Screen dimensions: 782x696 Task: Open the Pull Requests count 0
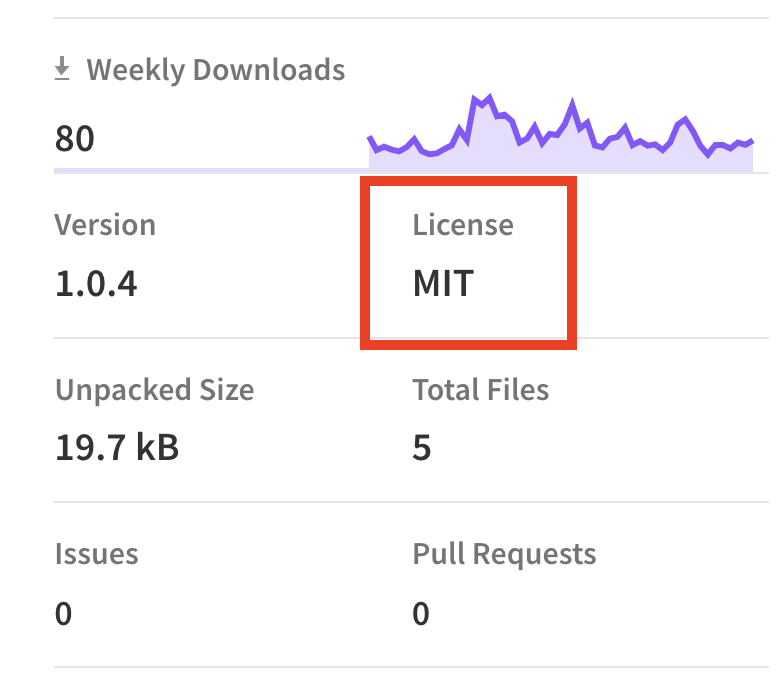[421, 613]
